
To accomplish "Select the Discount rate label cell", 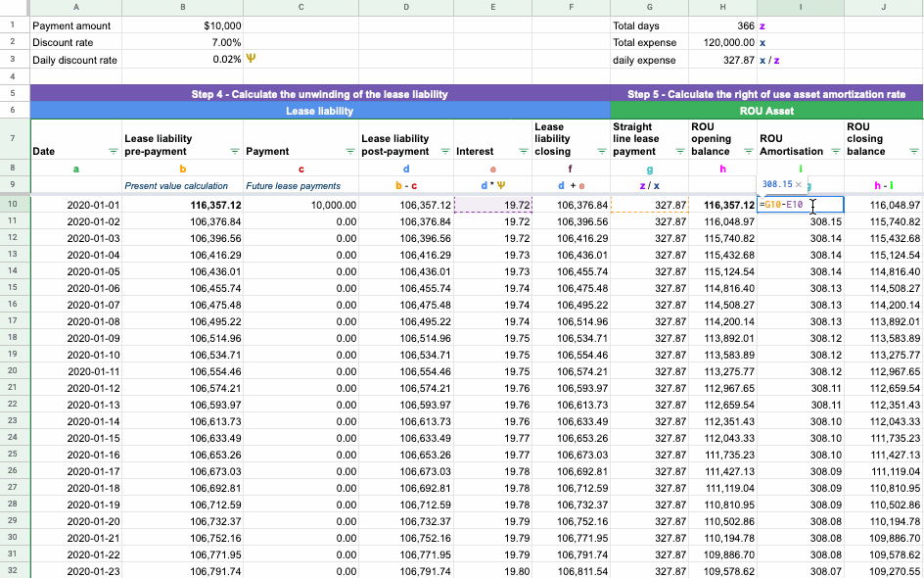I will tap(76, 42).
